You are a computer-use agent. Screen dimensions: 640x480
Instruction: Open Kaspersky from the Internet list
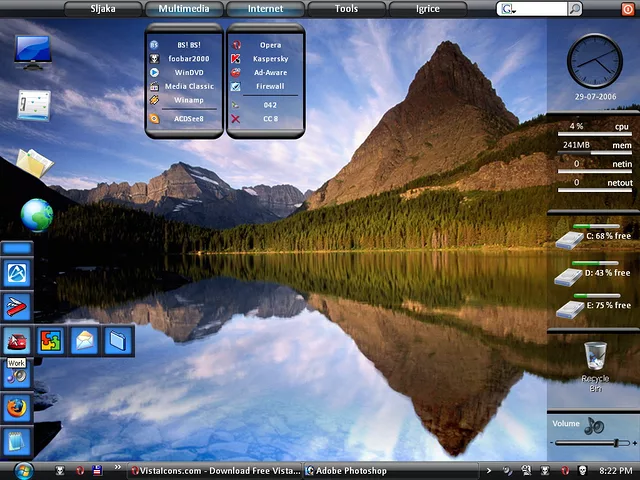tap(270, 59)
